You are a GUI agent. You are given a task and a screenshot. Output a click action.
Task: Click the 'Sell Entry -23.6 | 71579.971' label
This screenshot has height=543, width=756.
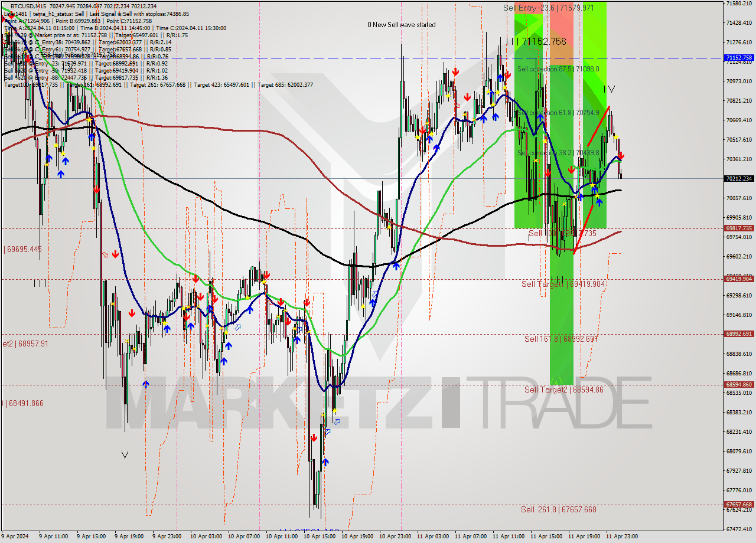tap(549, 8)
